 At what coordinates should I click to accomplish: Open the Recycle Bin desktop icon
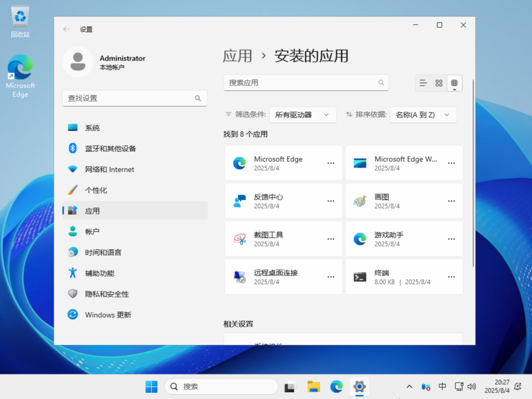[x=20, y=22]
